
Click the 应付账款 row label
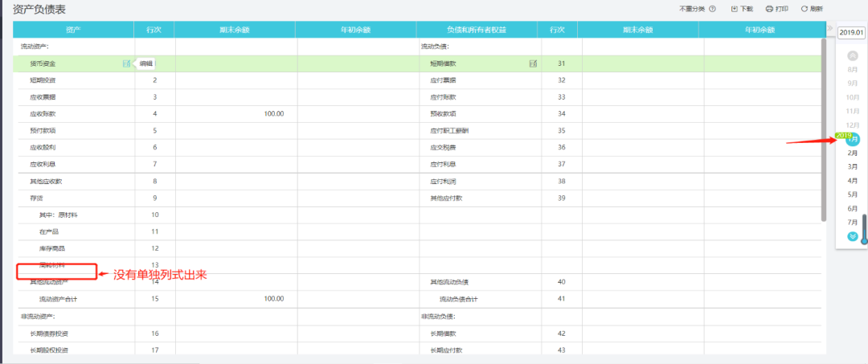click(x=444, y=96)
